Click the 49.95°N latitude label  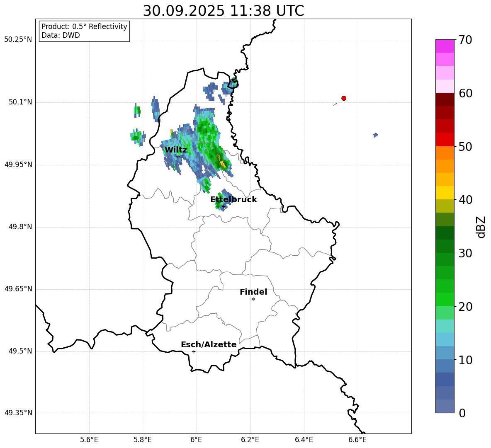(x=18, y=165)
